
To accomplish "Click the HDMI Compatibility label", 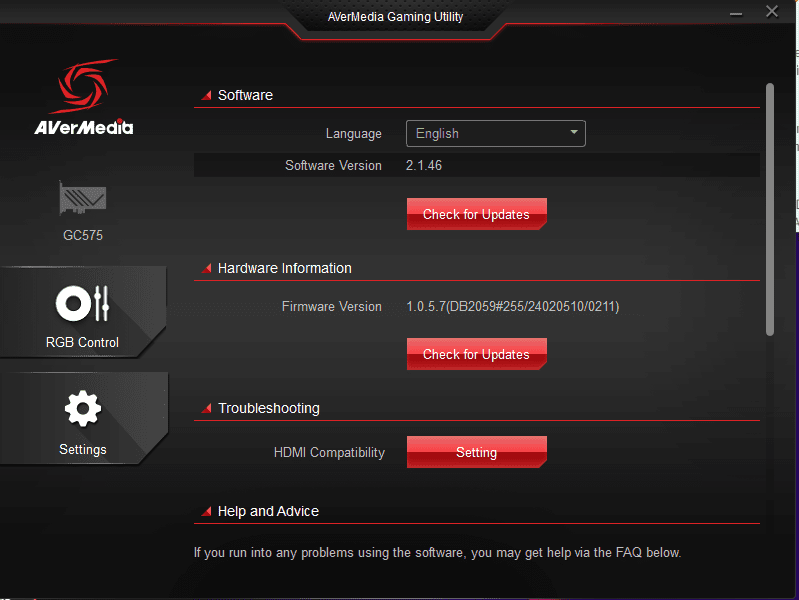I will (329, 453).
